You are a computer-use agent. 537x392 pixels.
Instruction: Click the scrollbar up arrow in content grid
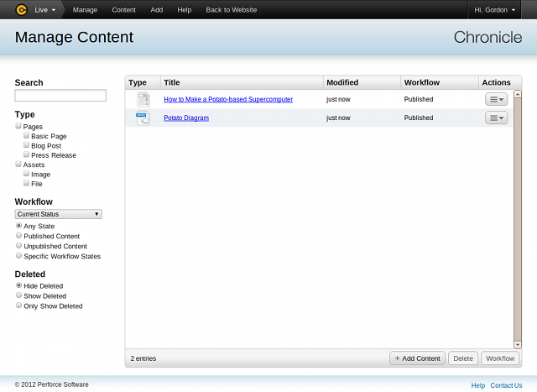pos(518,94)
